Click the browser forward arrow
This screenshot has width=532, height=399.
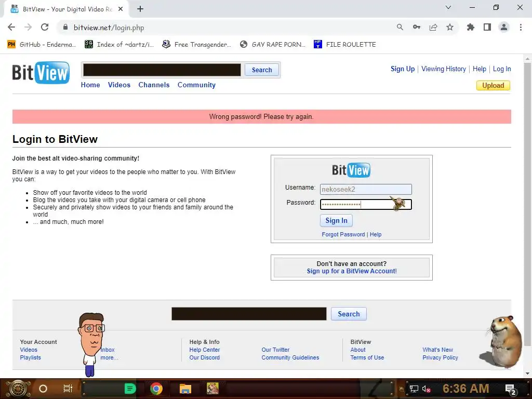pos(28,27)
